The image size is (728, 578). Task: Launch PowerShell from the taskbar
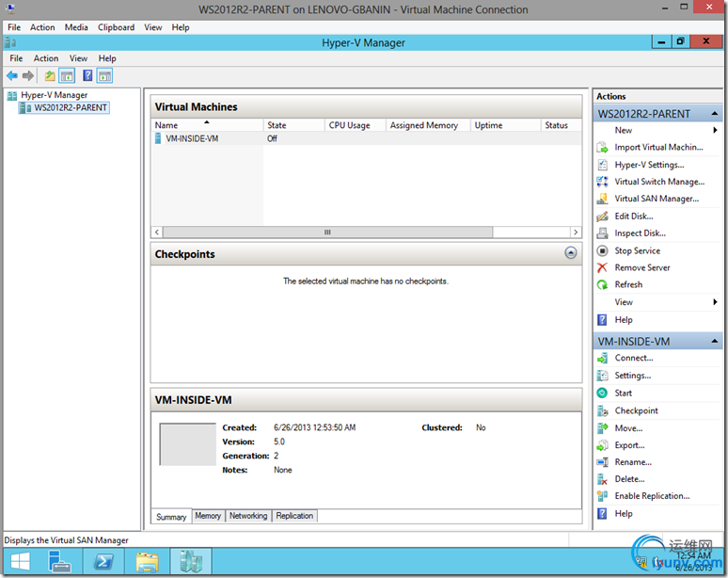(x=103, y=561)
